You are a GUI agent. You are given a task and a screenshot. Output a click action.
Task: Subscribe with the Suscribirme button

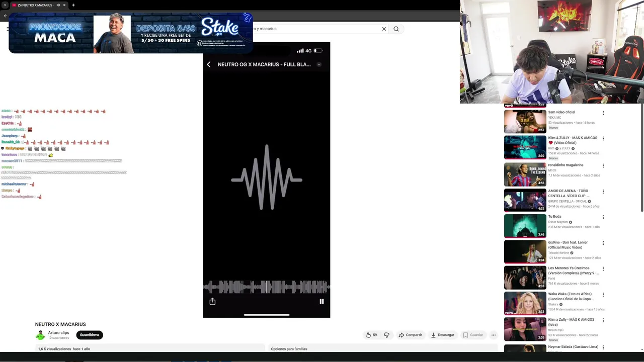click(x=90, y=335)
